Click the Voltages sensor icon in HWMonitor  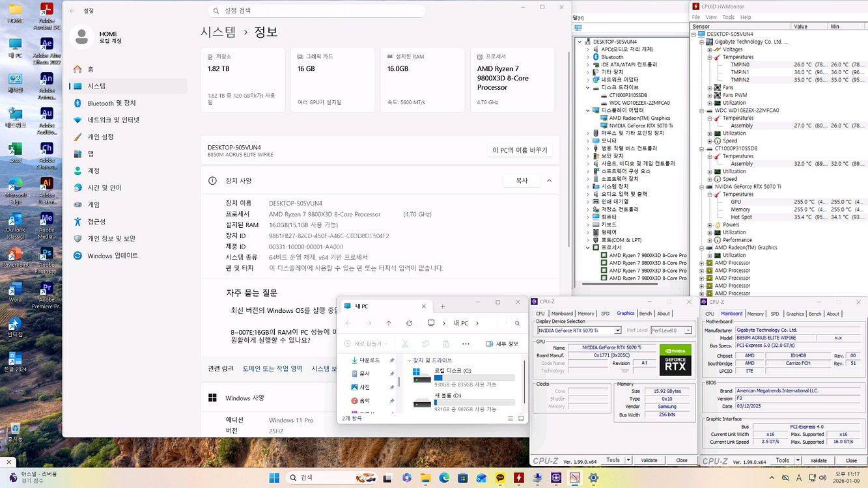[718, 49]
